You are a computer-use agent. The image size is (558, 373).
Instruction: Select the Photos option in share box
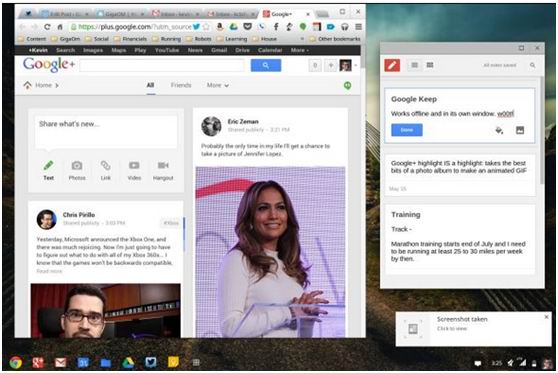click(77, 170)
